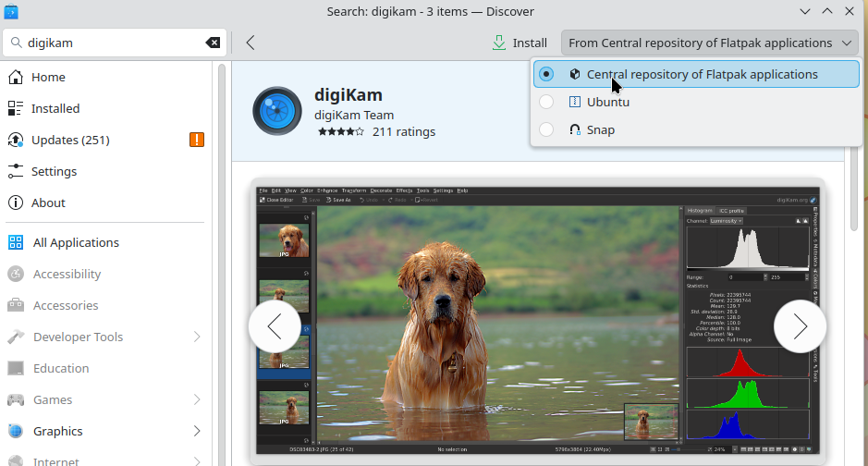The width and height of the screenshot is (868, 466).
Task: Choose the Snap source entry
Action: 696,129
